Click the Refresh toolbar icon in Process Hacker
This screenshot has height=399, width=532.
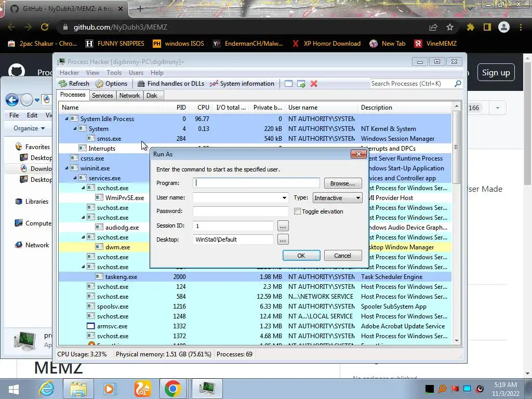click(74, 84)
